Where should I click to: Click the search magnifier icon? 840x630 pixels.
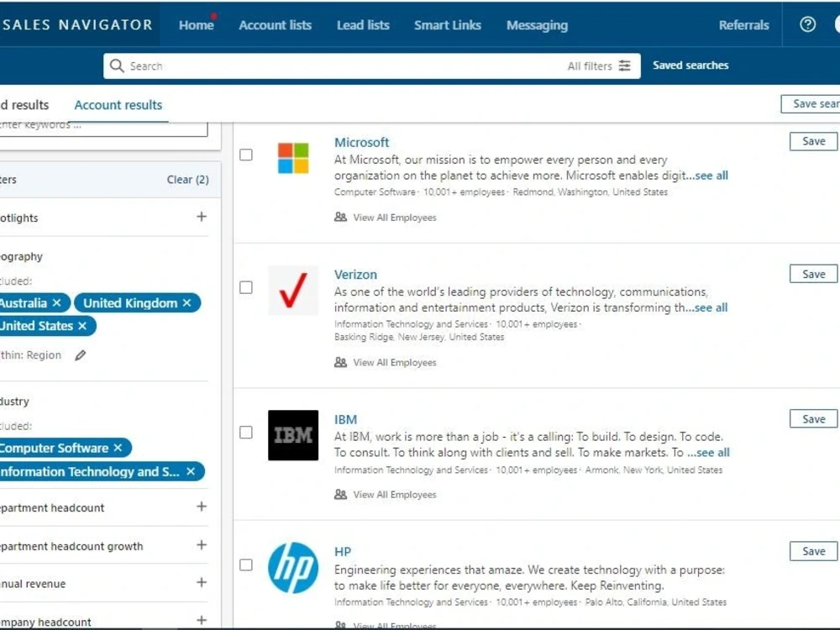(x=116, y=66)
